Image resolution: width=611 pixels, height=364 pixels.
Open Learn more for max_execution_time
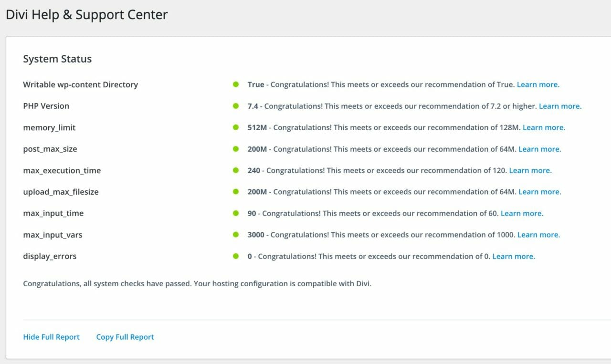pos(530,170)
